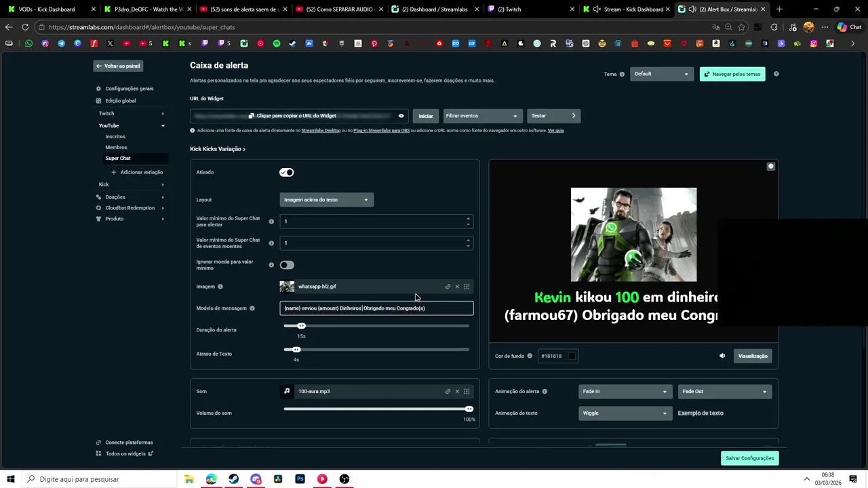868x488 pixels.
Task: Open OBS Studio from the Windows taskbar
Action: point(344,479)
